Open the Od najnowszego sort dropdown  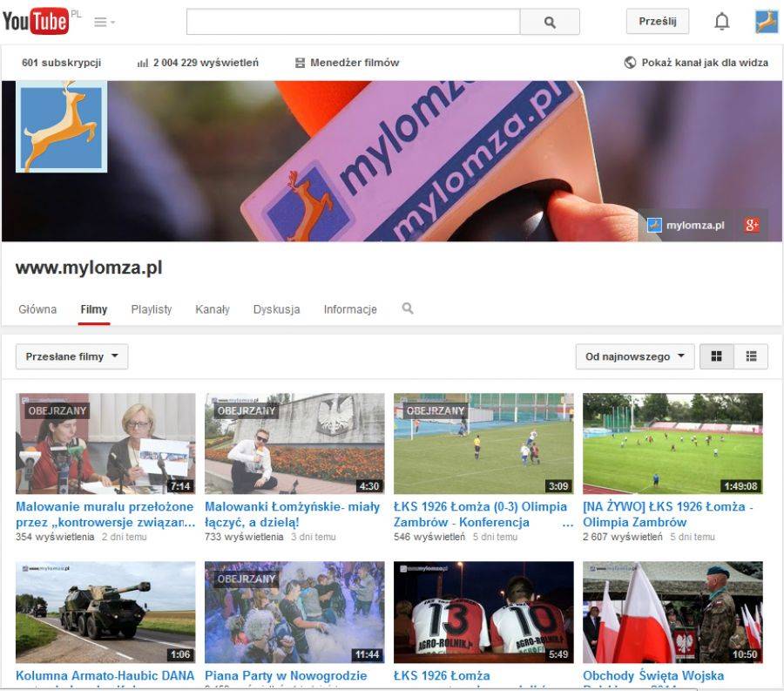point(634,356)
